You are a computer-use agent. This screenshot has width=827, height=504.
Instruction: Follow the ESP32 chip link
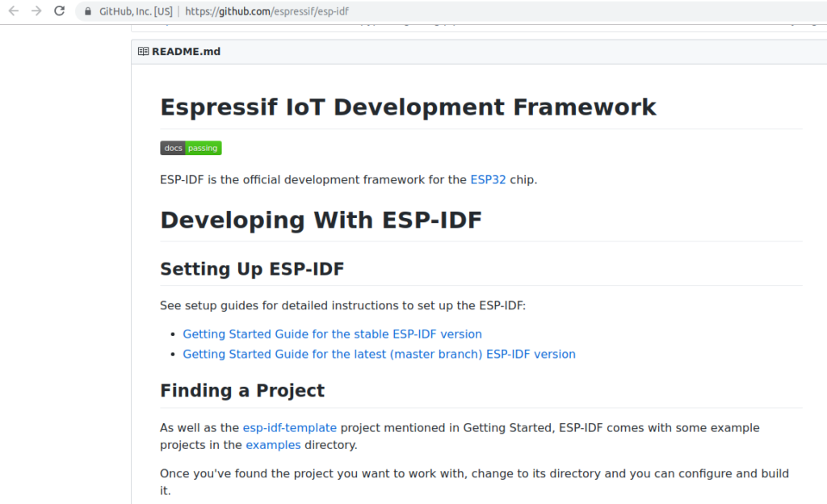click(x=488, y=180)
